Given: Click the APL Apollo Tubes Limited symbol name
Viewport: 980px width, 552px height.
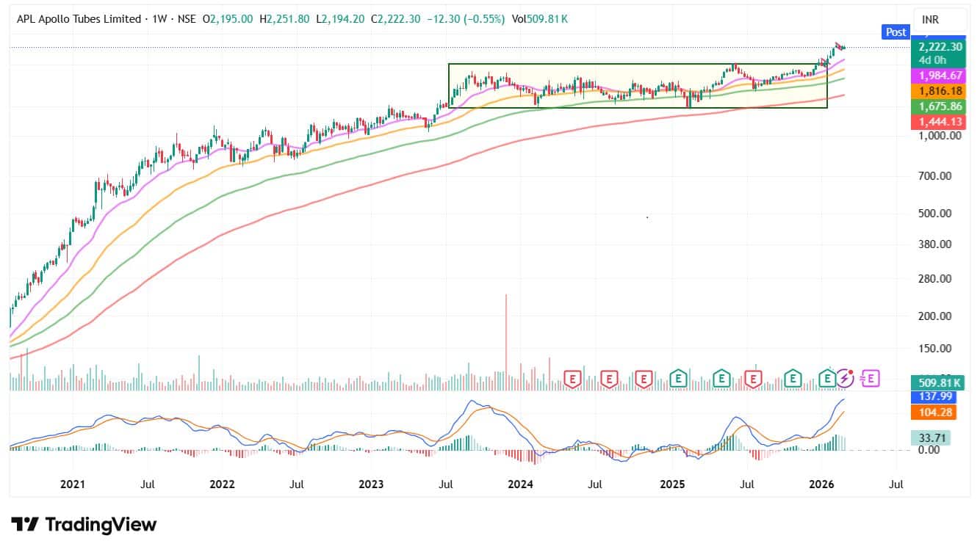Looking at the screenshot, I should (x=79, y=19).
